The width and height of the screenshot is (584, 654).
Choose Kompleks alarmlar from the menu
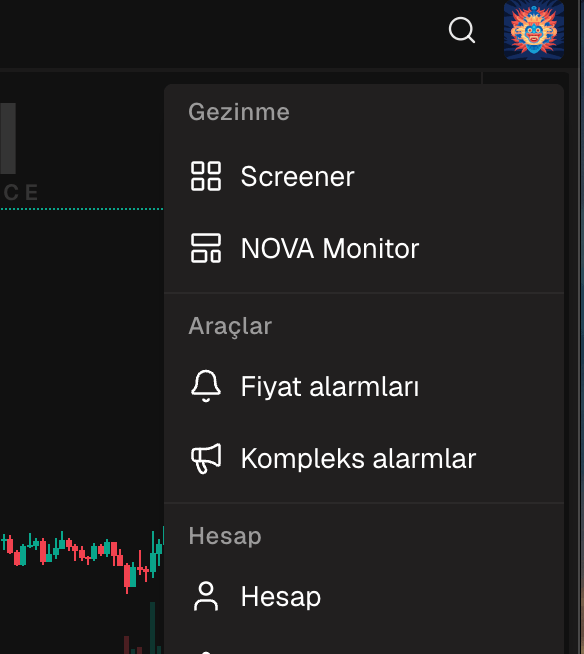[x=364, y=458]
